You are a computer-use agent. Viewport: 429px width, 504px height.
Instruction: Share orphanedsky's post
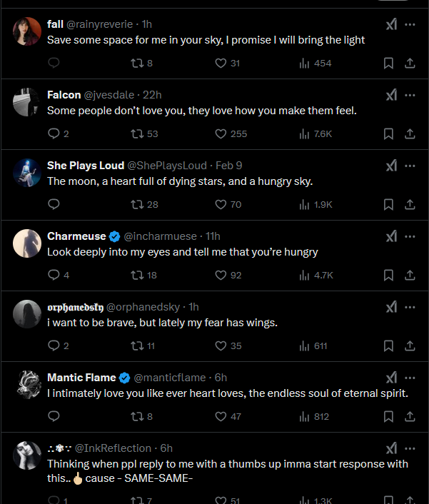point(410,346)
